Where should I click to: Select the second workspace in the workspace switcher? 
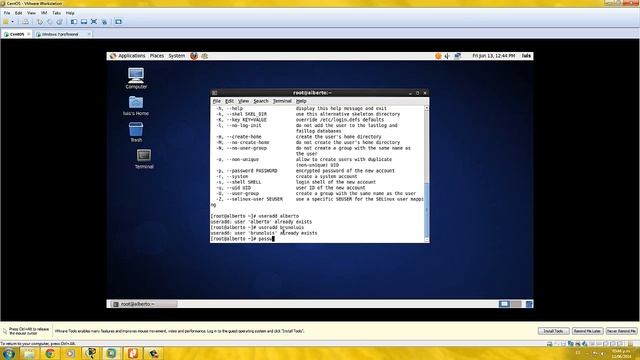[516, 304]
